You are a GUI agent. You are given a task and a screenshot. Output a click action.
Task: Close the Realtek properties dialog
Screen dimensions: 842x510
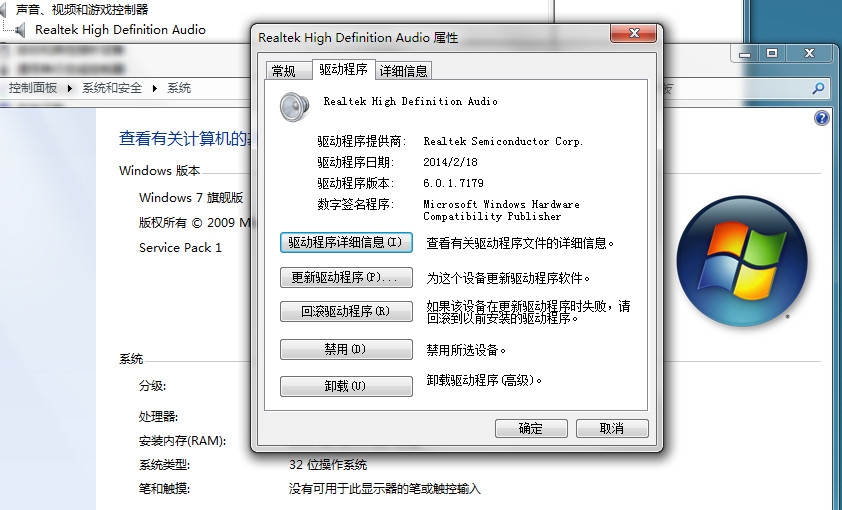(633, 33)
